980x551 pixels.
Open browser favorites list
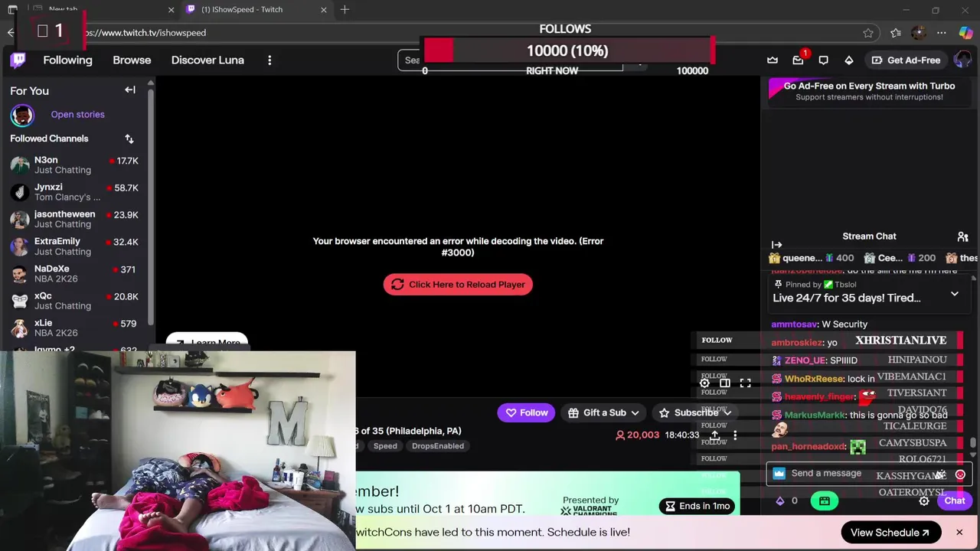(895, 33)
